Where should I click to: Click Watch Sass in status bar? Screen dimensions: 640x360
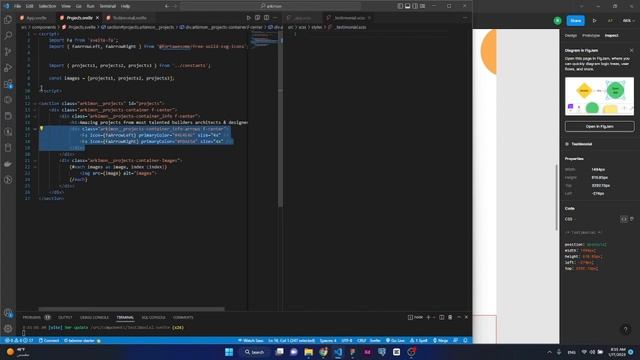(x=251, y=340)
